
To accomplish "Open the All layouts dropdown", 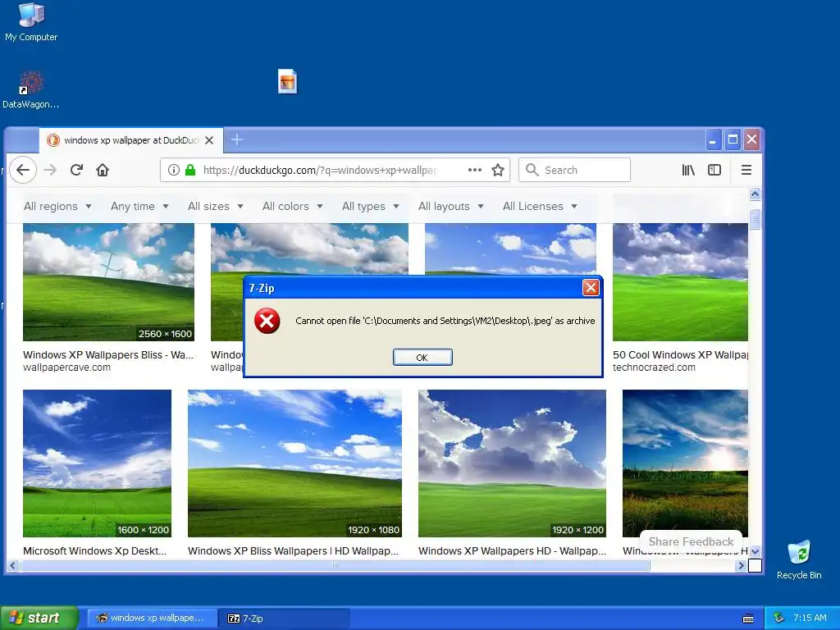I will (x=450, y=206).
